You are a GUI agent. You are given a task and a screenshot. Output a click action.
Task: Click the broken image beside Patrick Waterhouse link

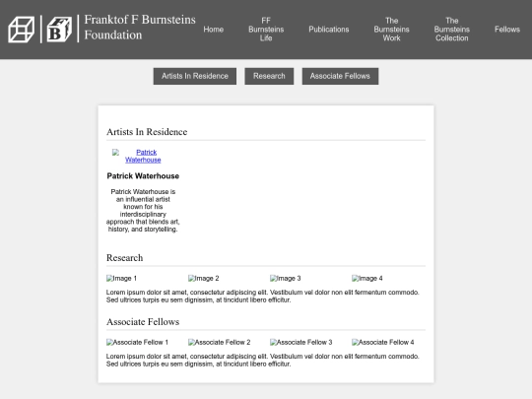[115, 153]
